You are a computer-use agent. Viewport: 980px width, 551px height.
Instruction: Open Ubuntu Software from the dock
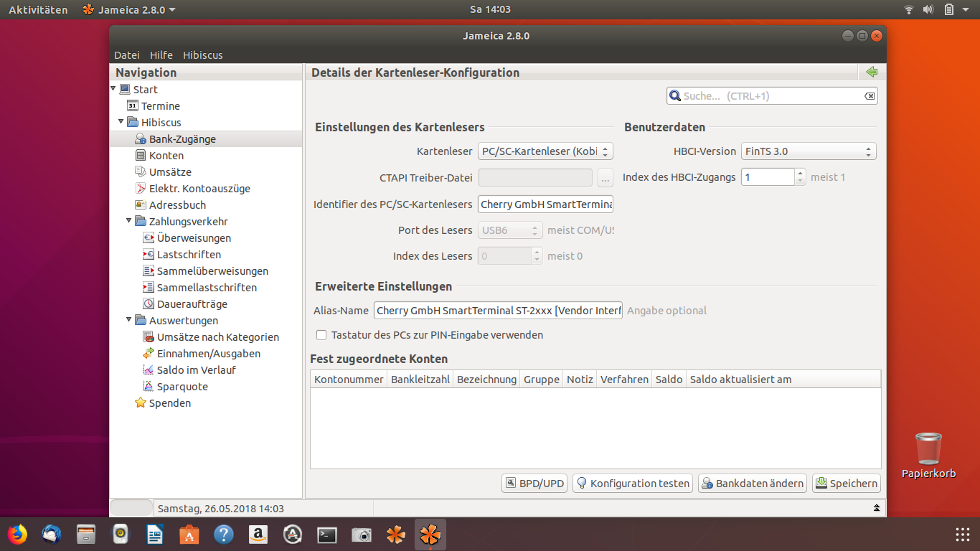pos(189,534)
